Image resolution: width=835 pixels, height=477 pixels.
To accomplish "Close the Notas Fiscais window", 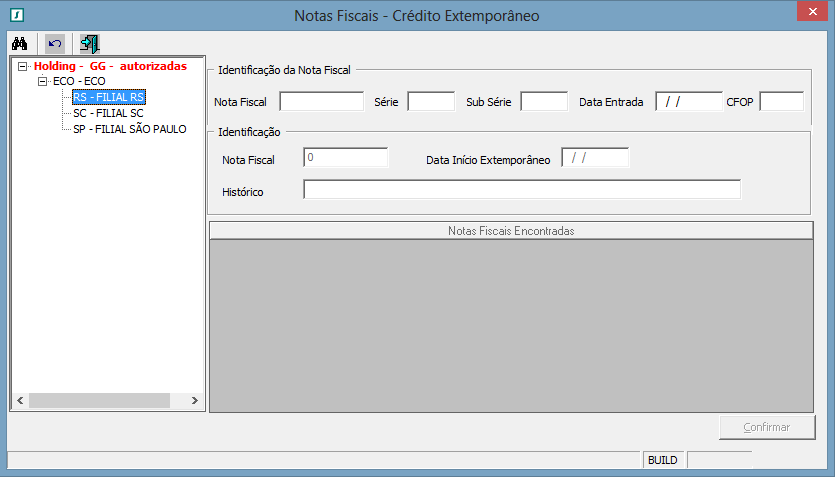I will coord(812,12).
